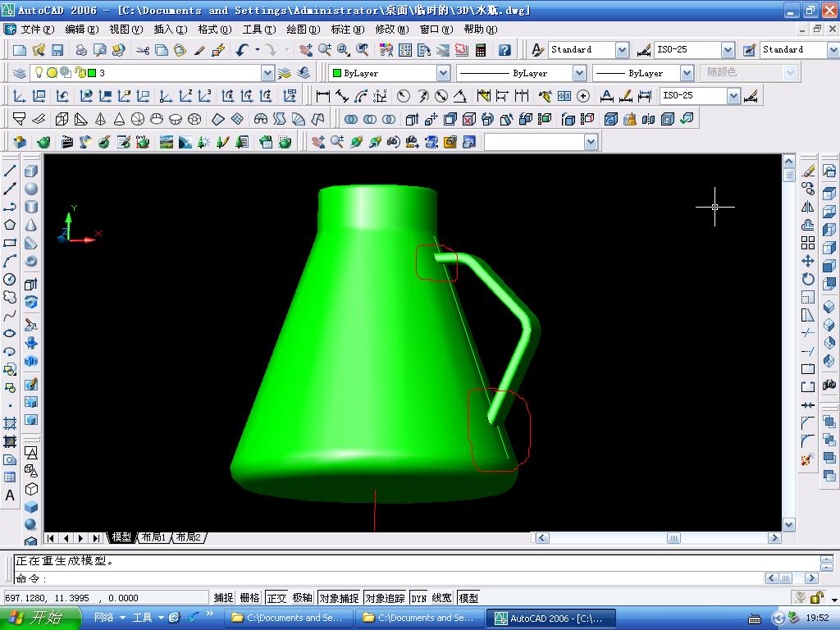The image size is (840, 630).
Task: Click the vertical scrollbar down arrow
Action: (x=788, y=524)
